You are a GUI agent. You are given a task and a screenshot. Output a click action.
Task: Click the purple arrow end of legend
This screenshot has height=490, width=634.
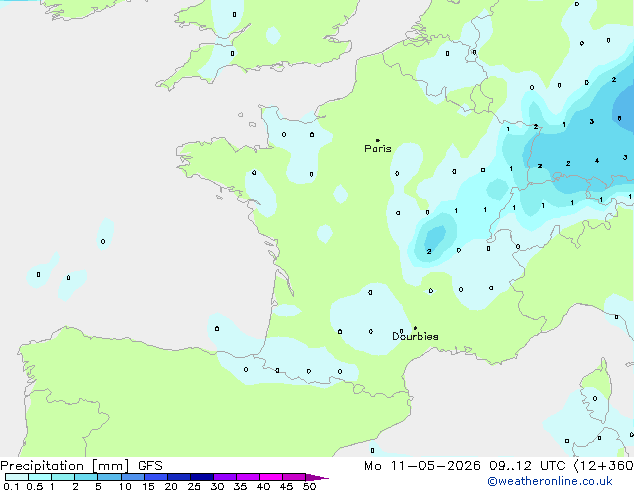click(x=317, y=478)
